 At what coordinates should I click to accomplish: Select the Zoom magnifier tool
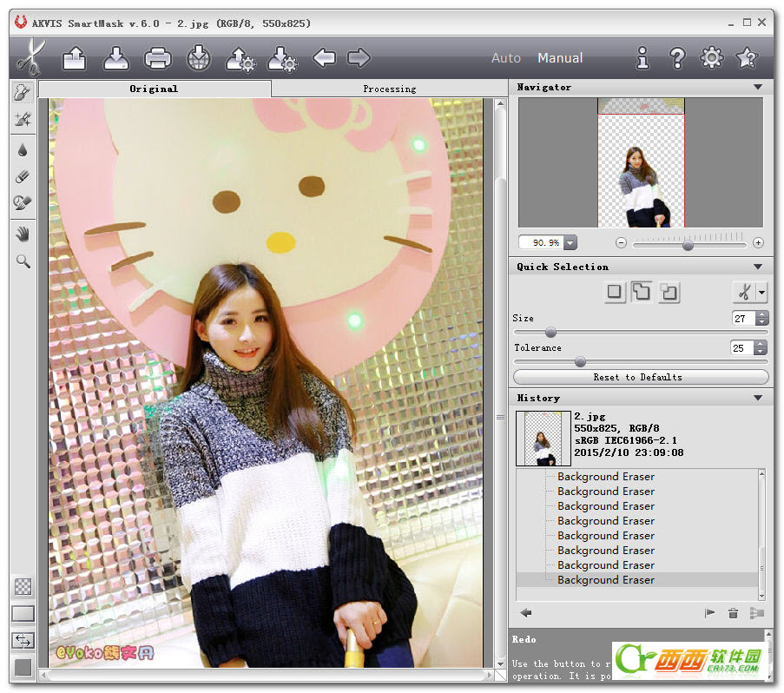(23, 261)
